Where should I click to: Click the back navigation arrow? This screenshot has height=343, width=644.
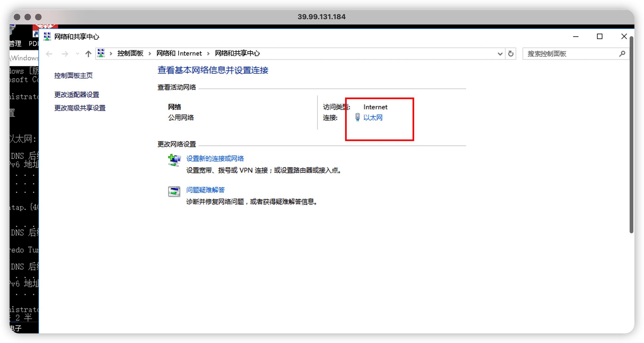49,54
